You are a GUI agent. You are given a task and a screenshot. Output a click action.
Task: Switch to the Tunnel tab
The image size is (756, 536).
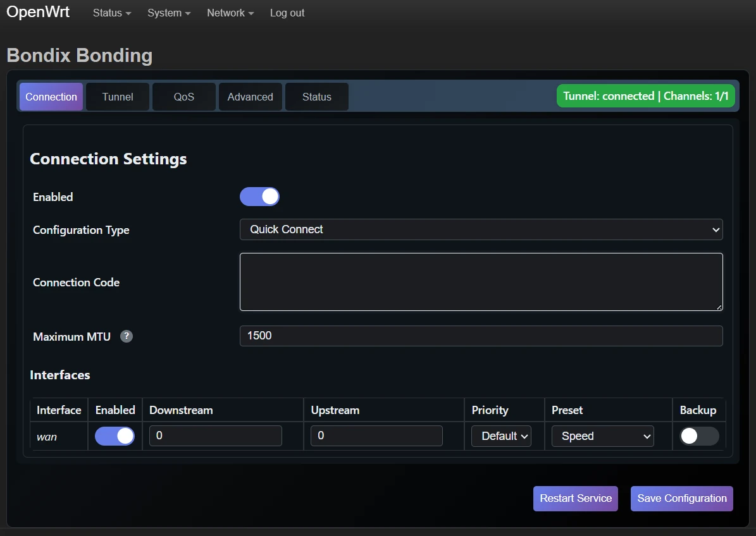coord(118,97)
